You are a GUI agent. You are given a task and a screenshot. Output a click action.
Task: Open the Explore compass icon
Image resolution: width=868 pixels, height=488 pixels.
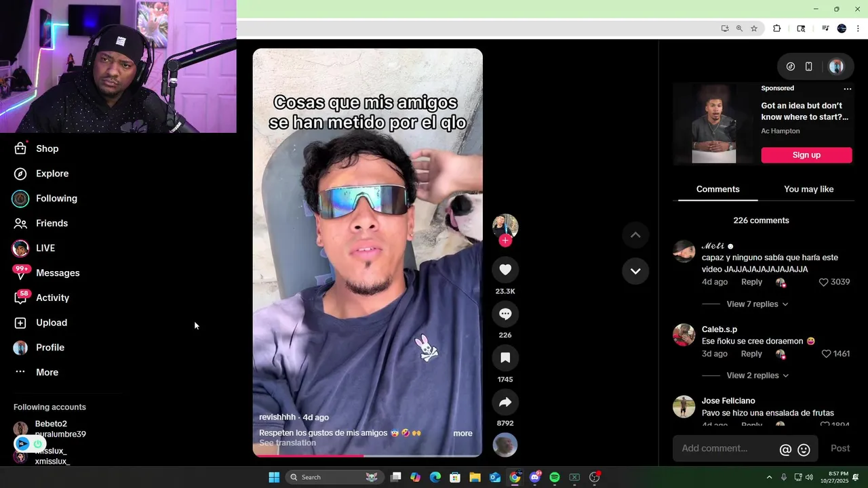pos(20,174)
